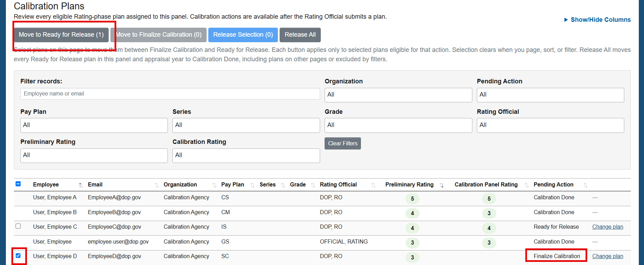Click the Release All button
The width and height of the screenshot is (644, 265).
pos(300,35)
